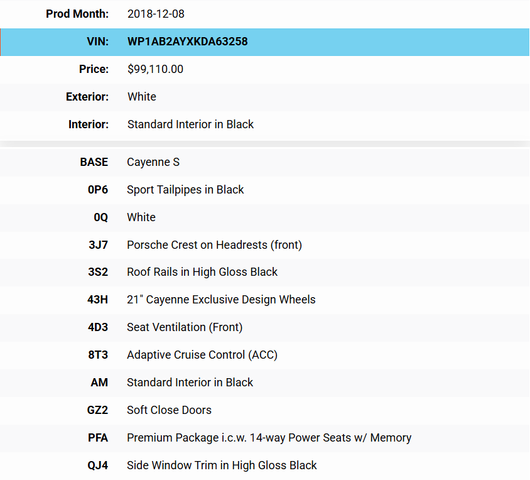Click option code GZ2
The image size is (530, 480).
click(x=97, y=410)
